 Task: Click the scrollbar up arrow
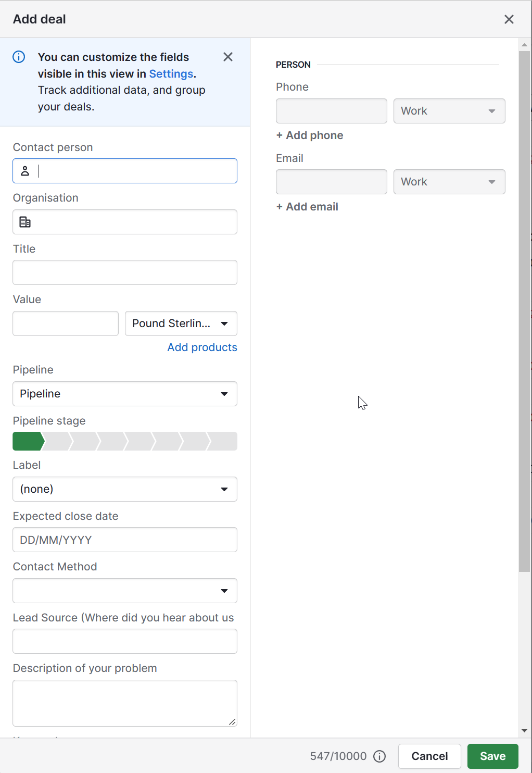click(525, 44)
